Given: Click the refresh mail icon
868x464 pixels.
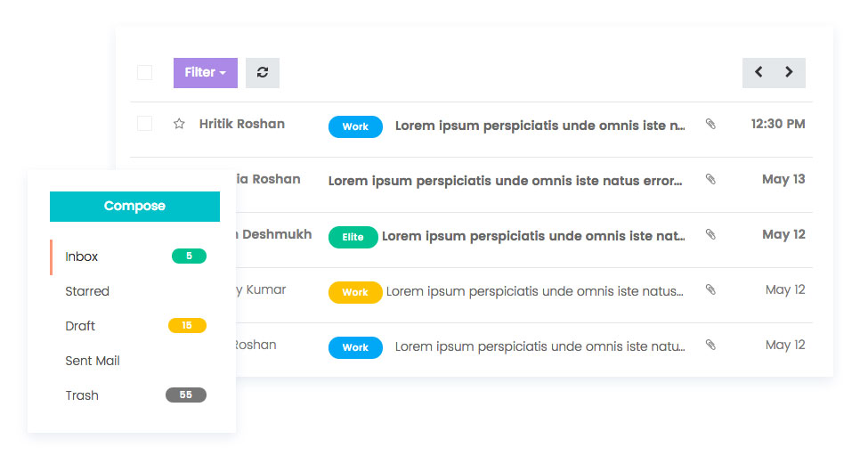Looking at the screenshot, I should [263, 73].
